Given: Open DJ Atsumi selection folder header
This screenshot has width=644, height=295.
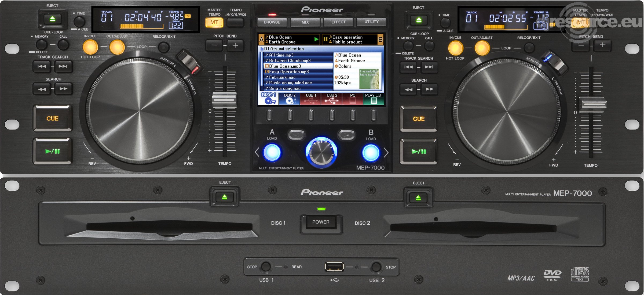Looking at the screenshot, I should coord(321,49).
